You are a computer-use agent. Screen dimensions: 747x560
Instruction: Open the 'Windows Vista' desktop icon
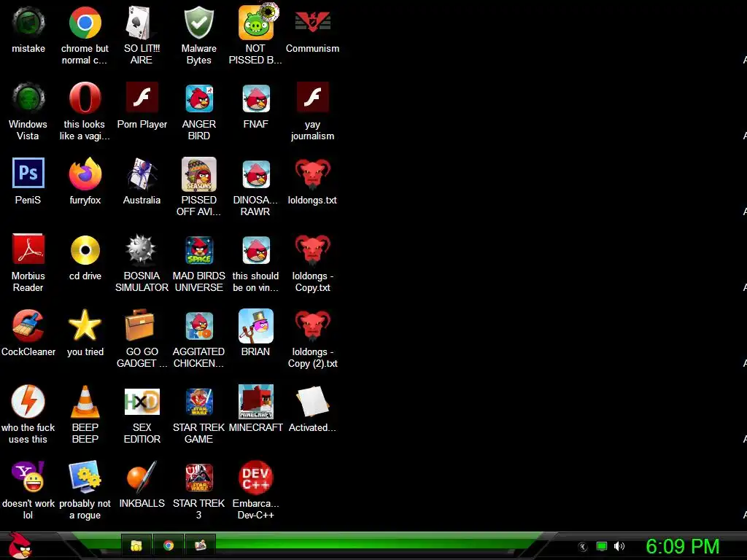[28, 98]
